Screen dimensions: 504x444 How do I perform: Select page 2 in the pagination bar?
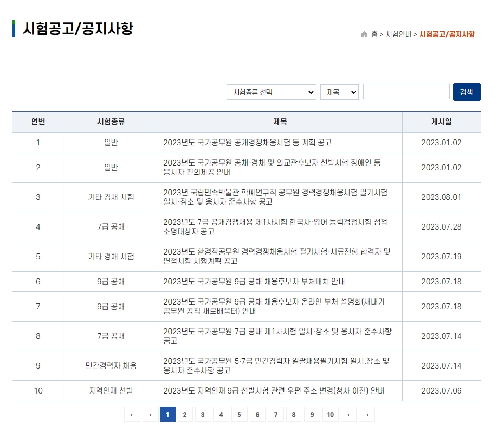coord(185,414)
